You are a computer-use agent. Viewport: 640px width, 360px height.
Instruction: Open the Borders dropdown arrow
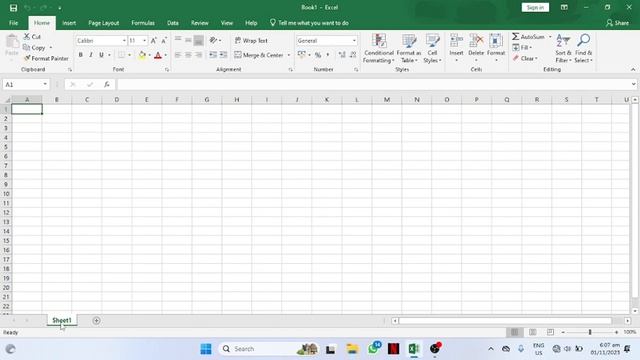coord(129,55)
